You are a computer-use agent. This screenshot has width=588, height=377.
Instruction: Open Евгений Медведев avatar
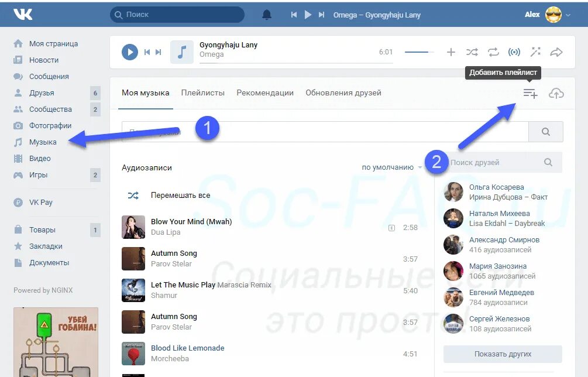pyautogui.click(x=453, y=297)
